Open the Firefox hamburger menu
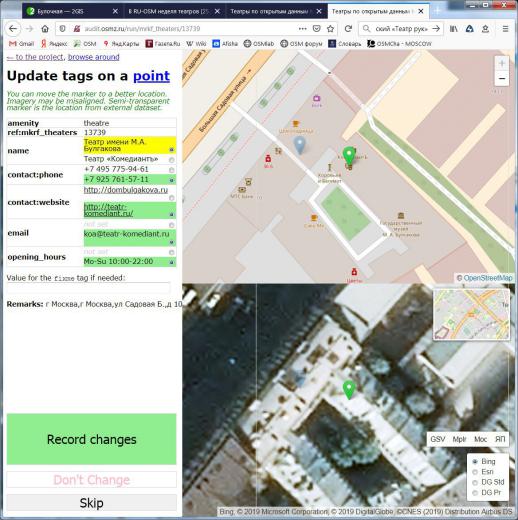 [x=505, y=29]
